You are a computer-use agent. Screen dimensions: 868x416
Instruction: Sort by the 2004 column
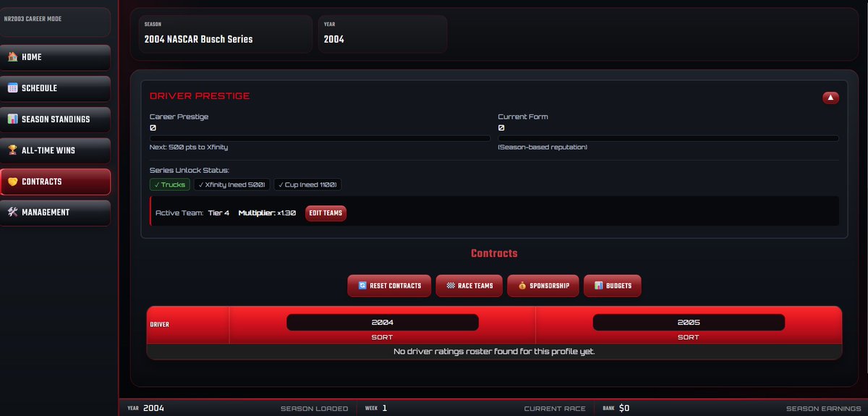click(x=383, y=338)
